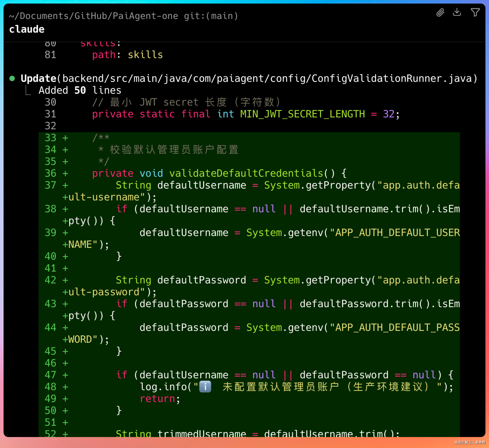Click the "APP_AUTH_DEFAULT_USER" string on line 39
This screenshot has width=489, height=448.
(395, 233)
